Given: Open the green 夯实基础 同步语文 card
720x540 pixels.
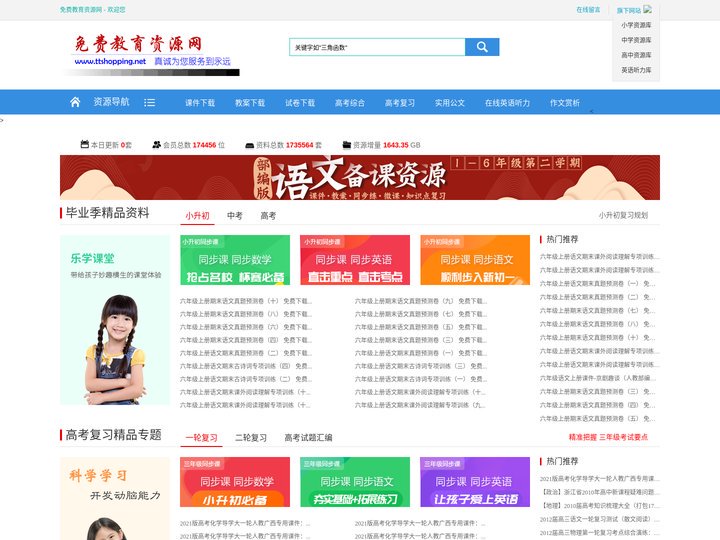Looking at the screenshot, I should [355, 482].
